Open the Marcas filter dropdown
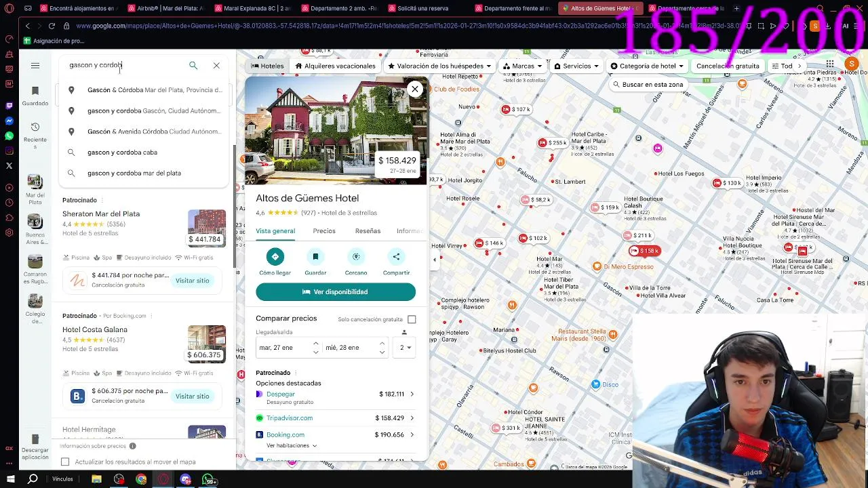 click(522, 66)
